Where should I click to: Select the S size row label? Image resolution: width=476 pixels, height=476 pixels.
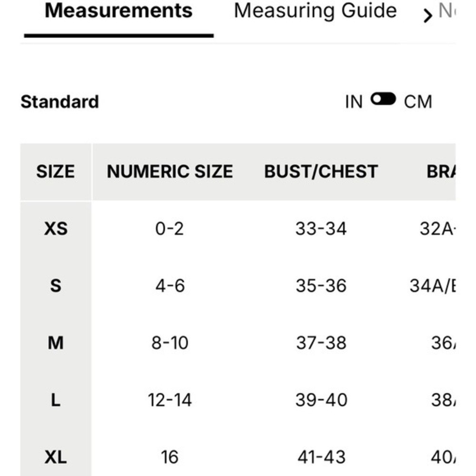pyautogui.click(x=56, y=286)
